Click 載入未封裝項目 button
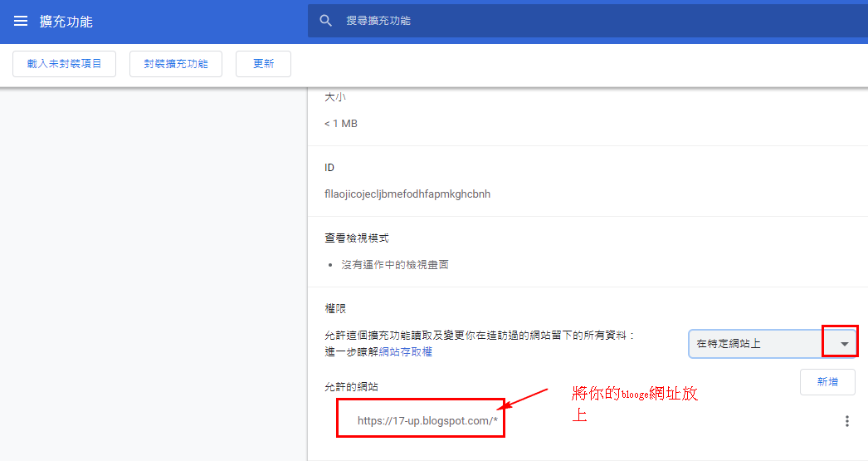868x461 pixels. coord(64,64)
